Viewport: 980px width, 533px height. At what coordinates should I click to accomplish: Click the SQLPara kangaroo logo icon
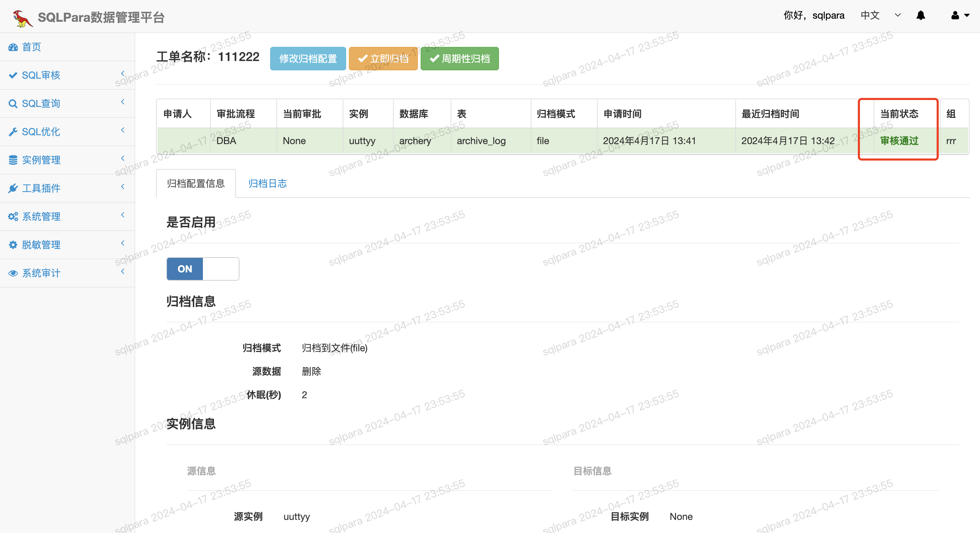pyautogui.click(x=22, y=18)
